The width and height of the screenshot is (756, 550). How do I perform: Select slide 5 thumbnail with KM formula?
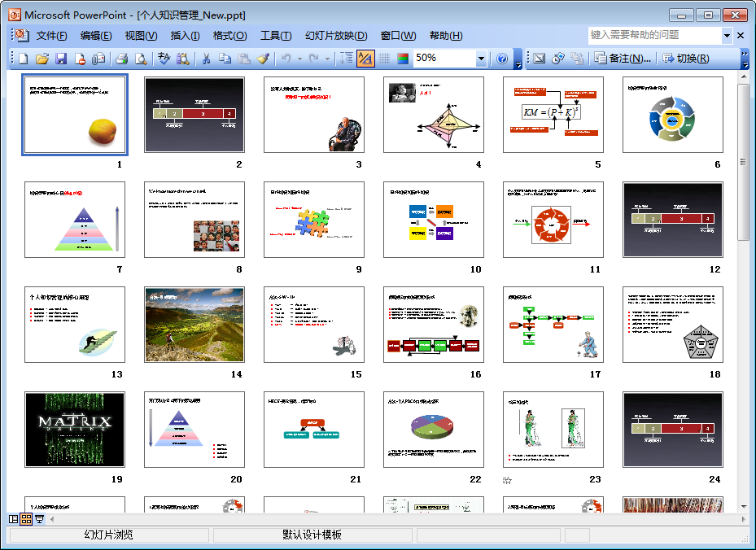click(553, 115)
